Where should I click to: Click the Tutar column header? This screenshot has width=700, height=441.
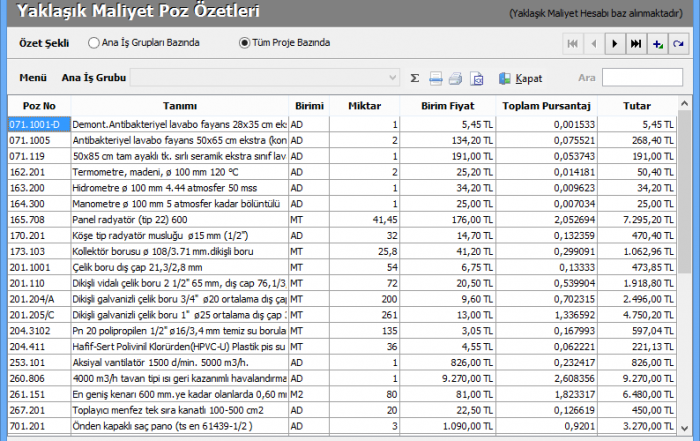[636, 106]
